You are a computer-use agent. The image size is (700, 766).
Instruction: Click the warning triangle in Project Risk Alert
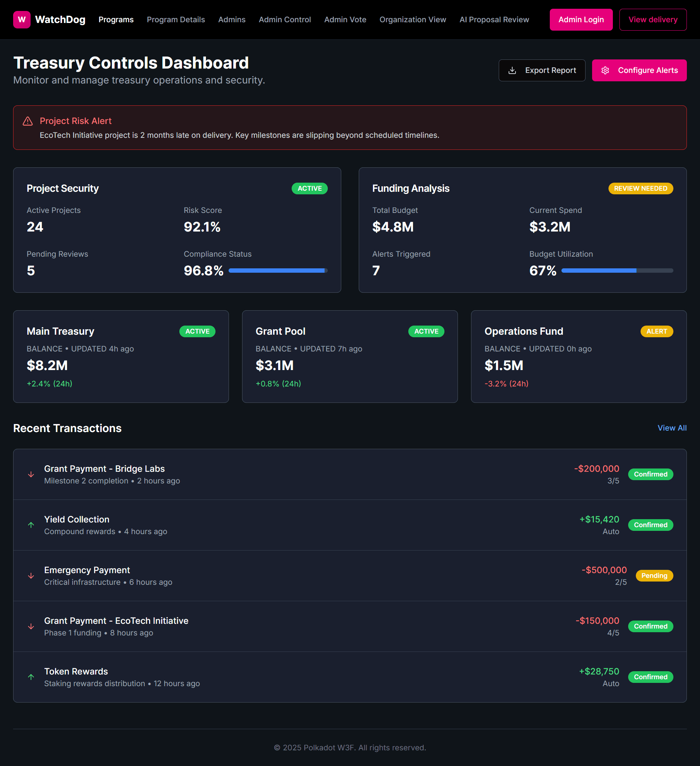(28, 121)
